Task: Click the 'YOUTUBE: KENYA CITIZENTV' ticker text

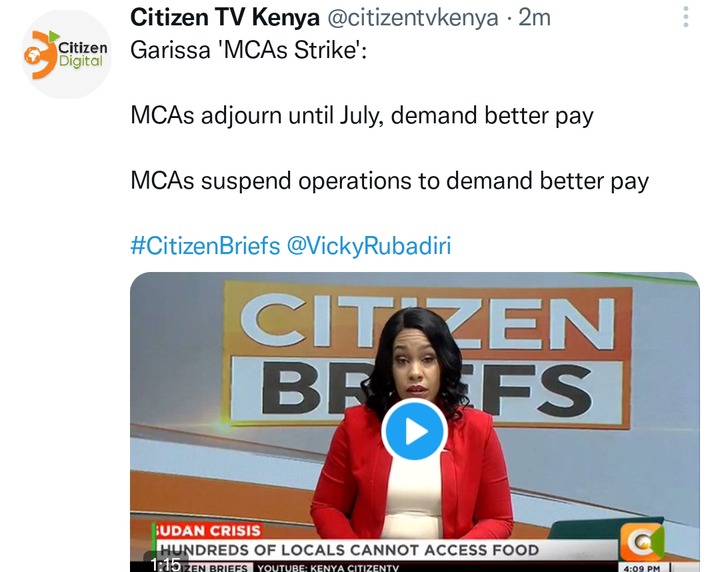Action: (x=328, y=568)
